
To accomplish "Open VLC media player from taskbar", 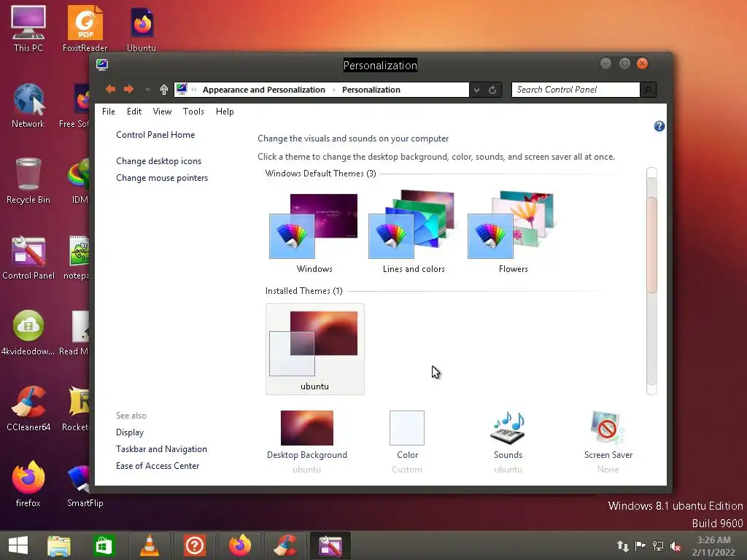I will pyautogui.click(x=149, y=545).
